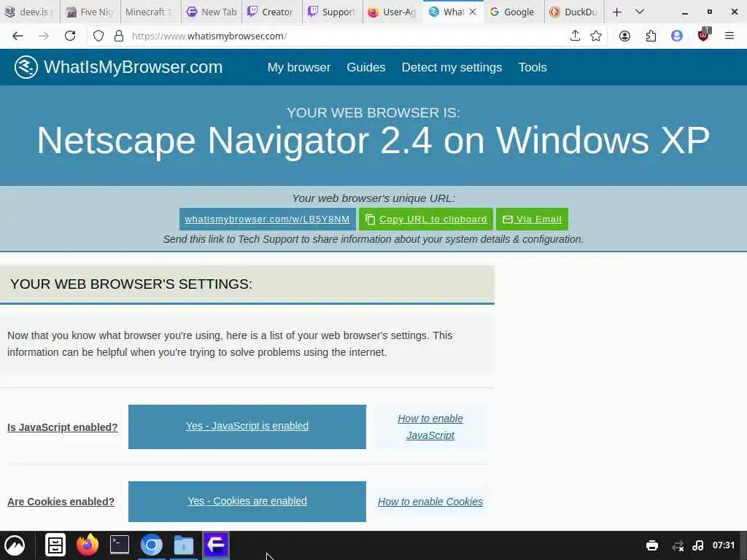747x560 pixels.
Task: Open the taskbar application launcher menu
Action: (x=15, y=545)
